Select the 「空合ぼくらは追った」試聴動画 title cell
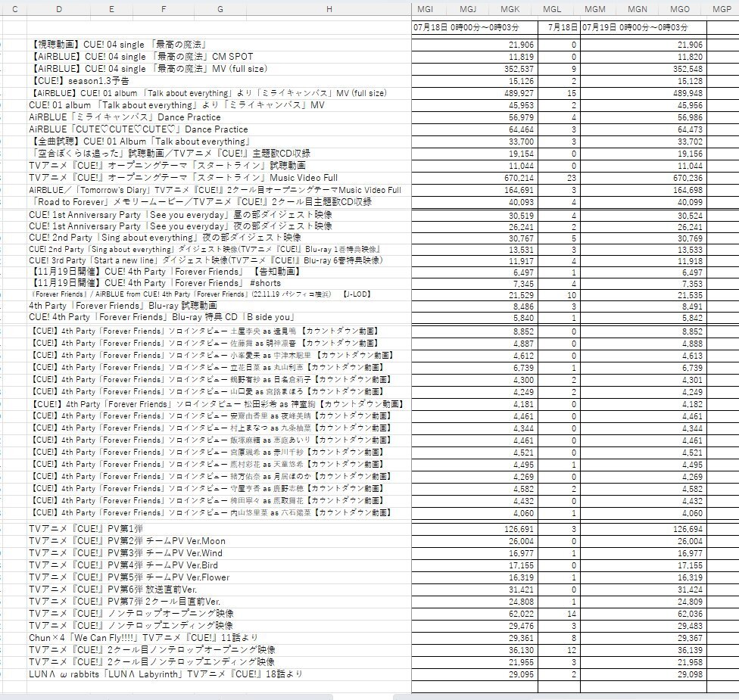Viewport: 739px width, 700px height. point(170,154)
